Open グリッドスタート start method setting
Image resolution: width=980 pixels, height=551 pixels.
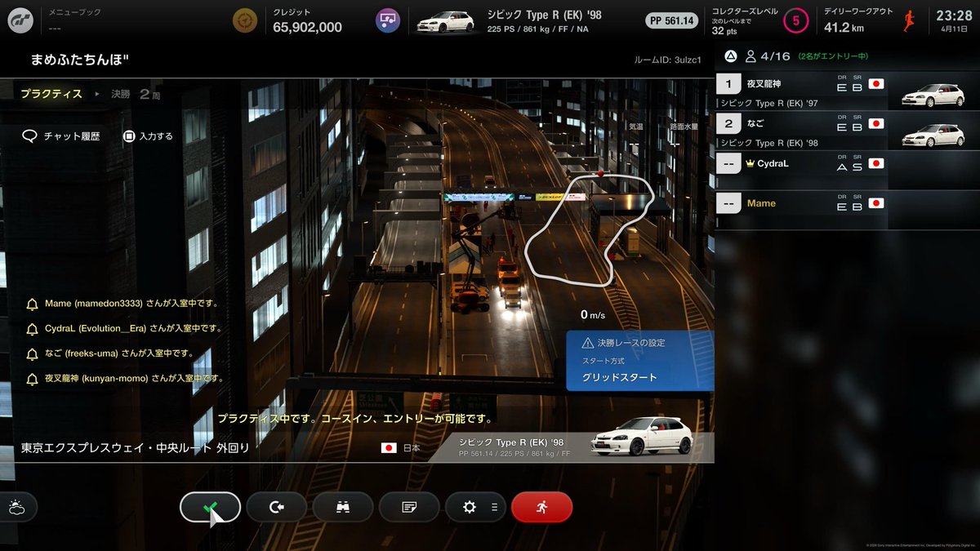point(639,360)
